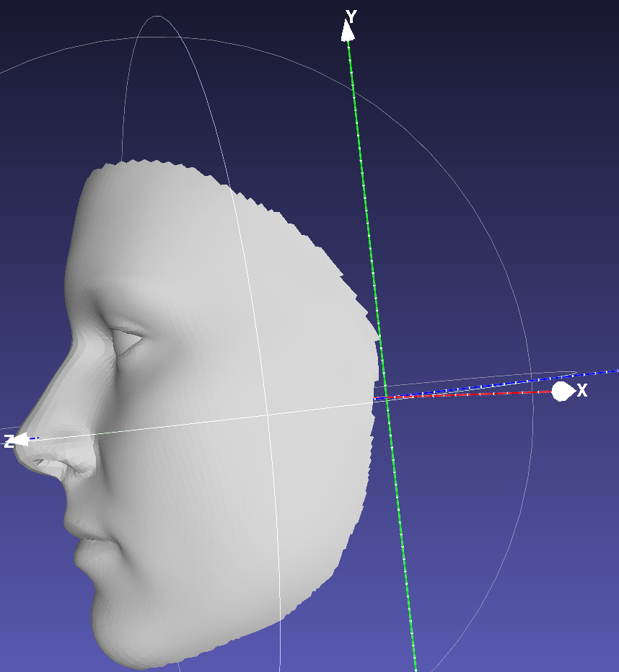619x672 pixels.
Task: Click the X axis label
Action: [581, 390]
